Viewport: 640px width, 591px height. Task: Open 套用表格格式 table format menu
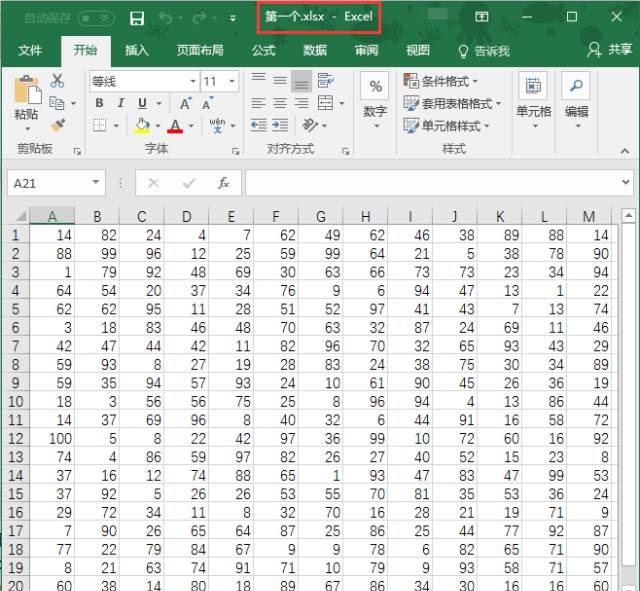[x=452, y=103]
